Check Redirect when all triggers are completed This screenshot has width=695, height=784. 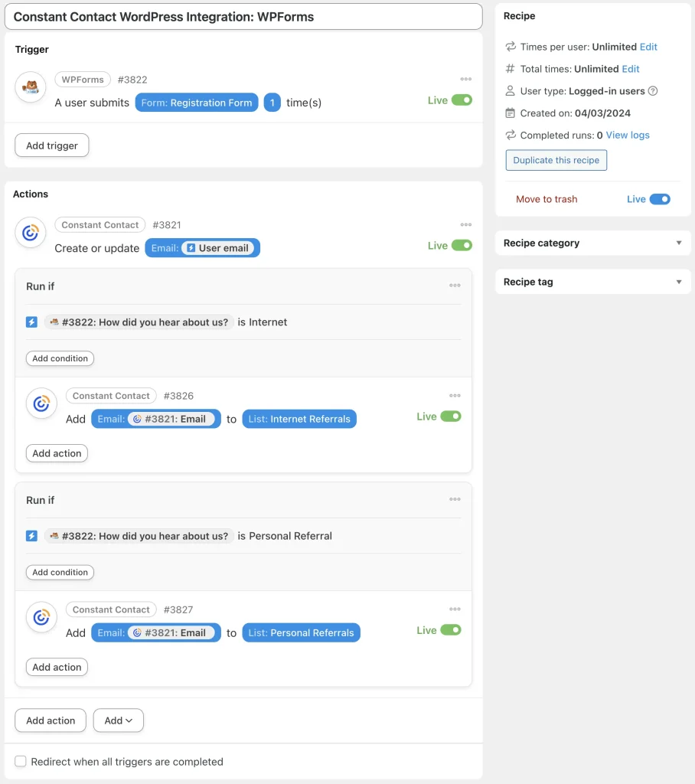point(20,761)
